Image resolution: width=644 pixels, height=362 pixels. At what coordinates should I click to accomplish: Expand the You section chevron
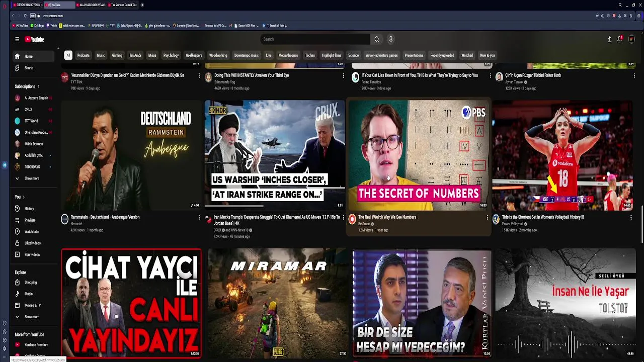pyautogui.click(x=24, y=197)
